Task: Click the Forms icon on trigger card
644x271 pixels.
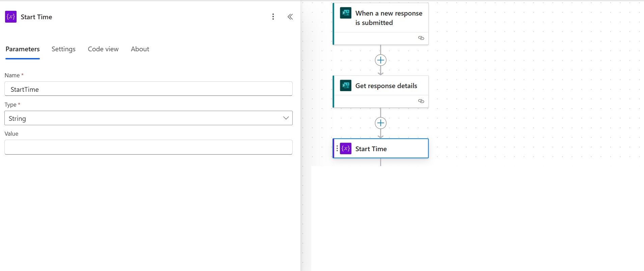Action: point(346,13)
